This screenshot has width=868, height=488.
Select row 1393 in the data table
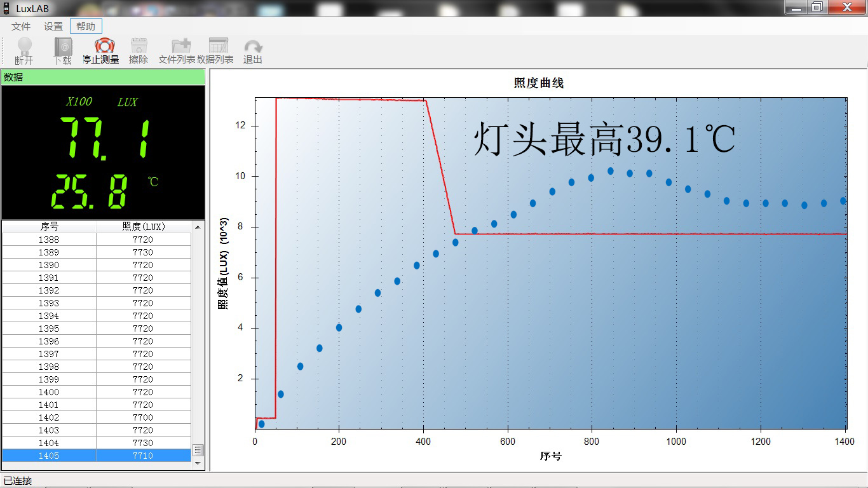(97, 303)
